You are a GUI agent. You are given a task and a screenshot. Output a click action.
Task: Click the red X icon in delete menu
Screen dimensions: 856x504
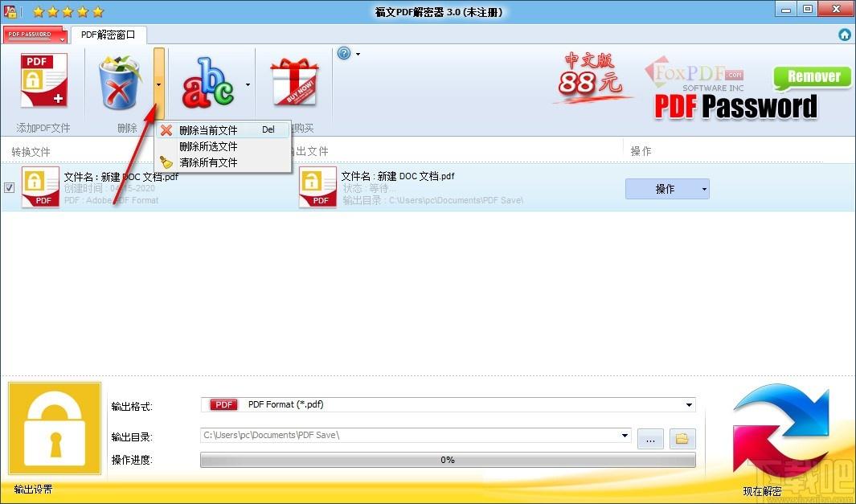[x=166, y=130]
